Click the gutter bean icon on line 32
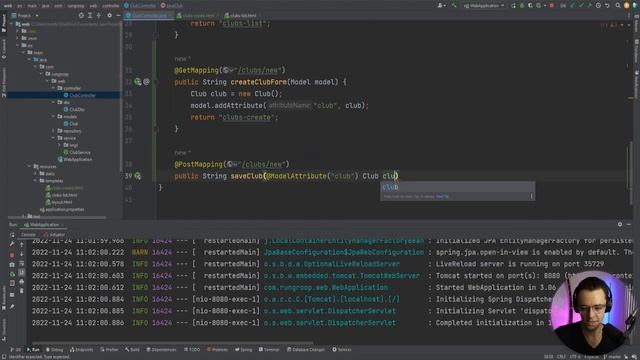 click(x=138, y=82)
